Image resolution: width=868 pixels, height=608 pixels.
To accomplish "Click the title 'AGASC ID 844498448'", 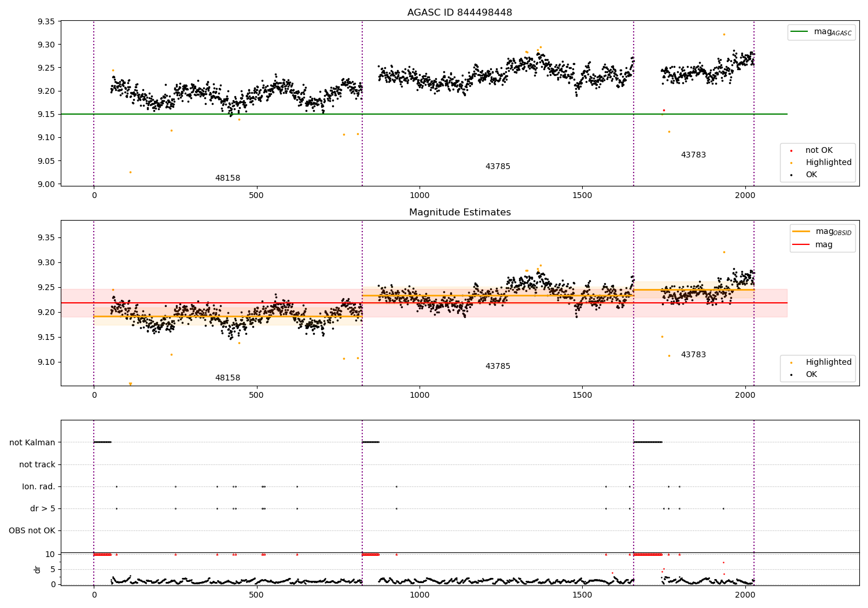I will coord(459,13).
